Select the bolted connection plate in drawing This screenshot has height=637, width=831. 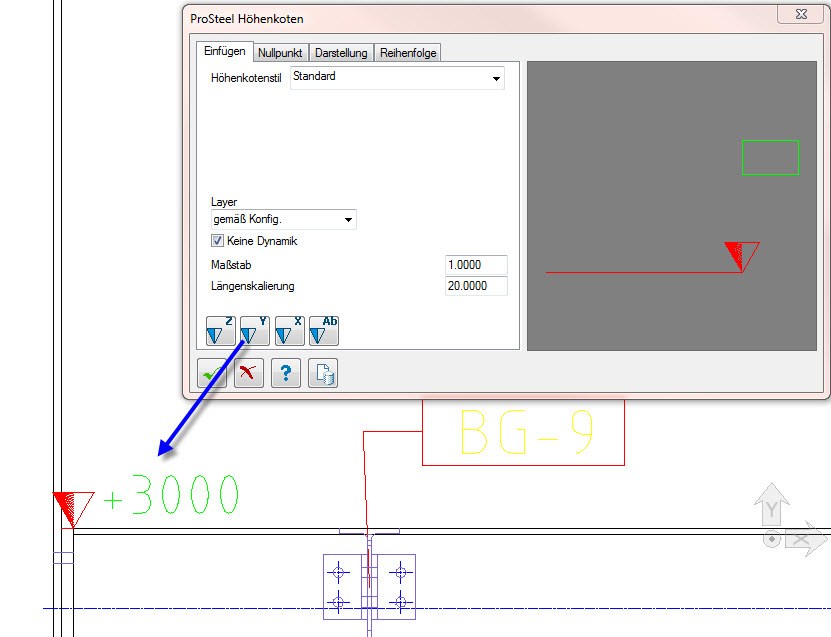pos(369,587)
